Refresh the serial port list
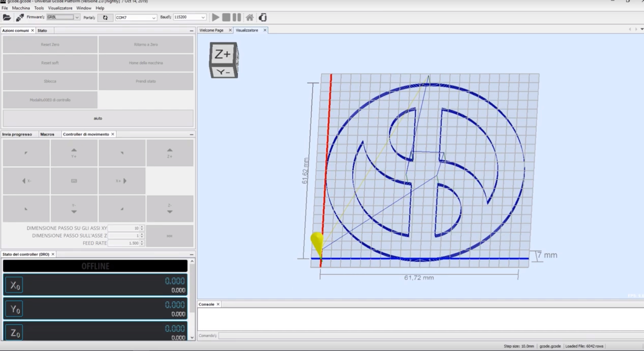Screen dimensions: 644x351 pyautogui.click(x=105, y=17)
